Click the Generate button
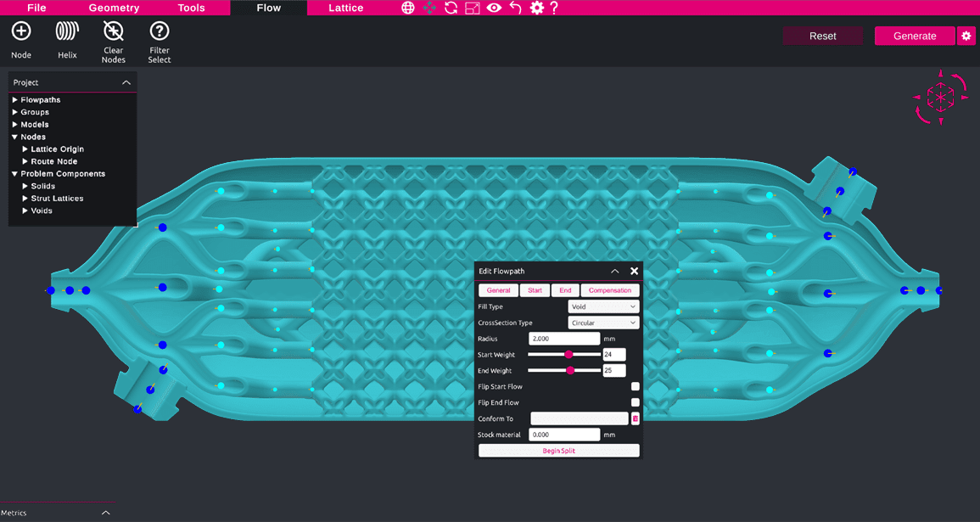Image resolution: width=980 pixels, height=522 pixels. 915,36
